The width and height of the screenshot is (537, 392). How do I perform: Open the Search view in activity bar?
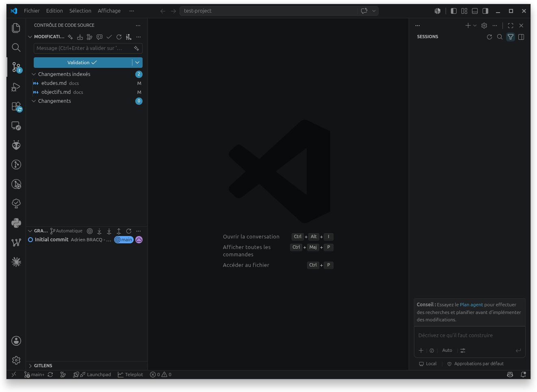click(16, 47)
